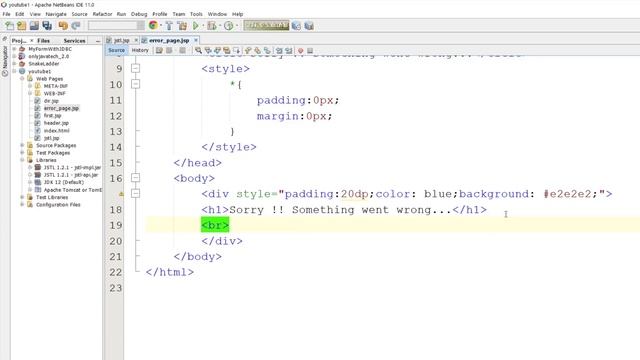The image size is (640, 360).
Task: Click the Last Edit icon right of History
Action: tap(159, 50)
